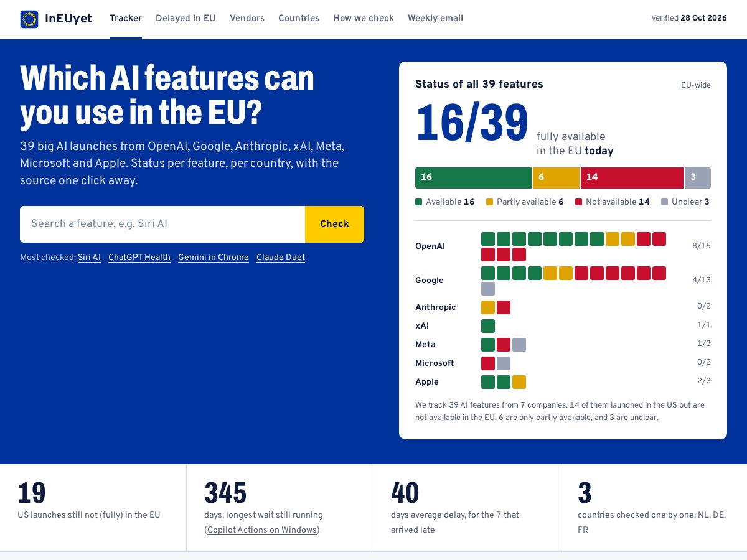Viewport: 747px width, 560px height.
Task: Click the red status square in Microsoft row
Action: pyautogui.click(x=488, y=363)
